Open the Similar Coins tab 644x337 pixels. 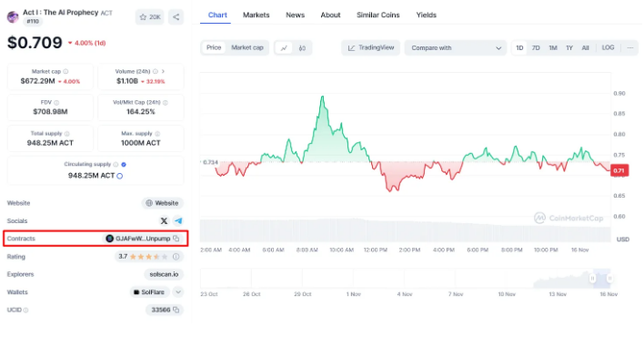(377, 15)
